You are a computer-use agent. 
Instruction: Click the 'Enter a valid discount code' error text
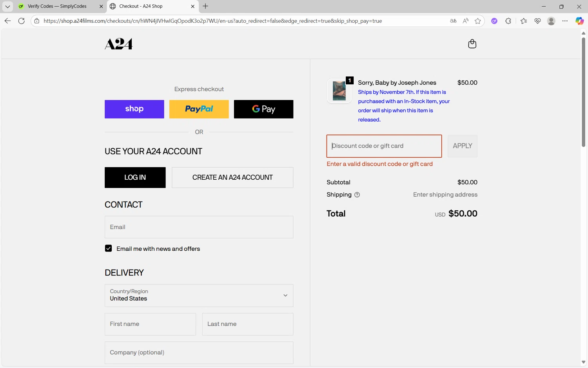[379, 164]
